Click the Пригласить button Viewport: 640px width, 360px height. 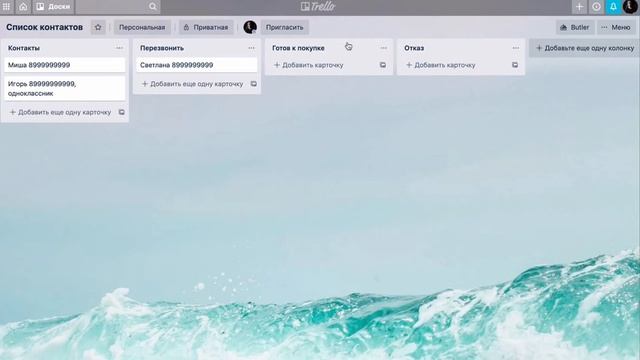(284, 27)
